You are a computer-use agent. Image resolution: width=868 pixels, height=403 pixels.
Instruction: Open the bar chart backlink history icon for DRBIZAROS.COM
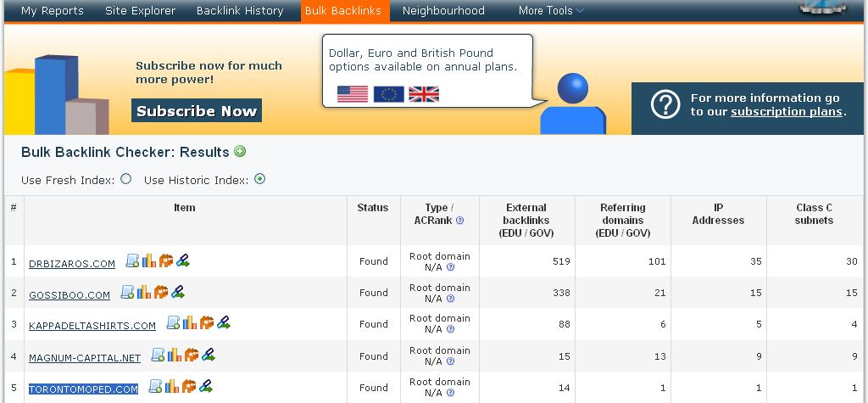coord(149,260)
